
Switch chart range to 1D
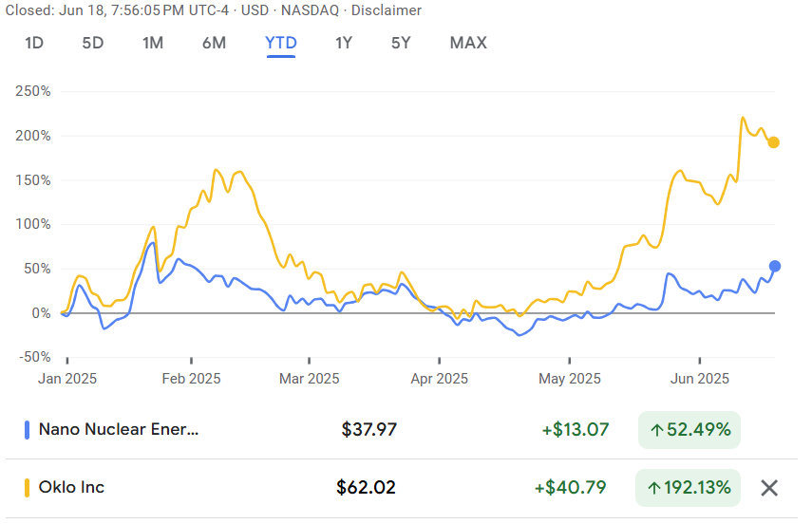click(34, 43)
